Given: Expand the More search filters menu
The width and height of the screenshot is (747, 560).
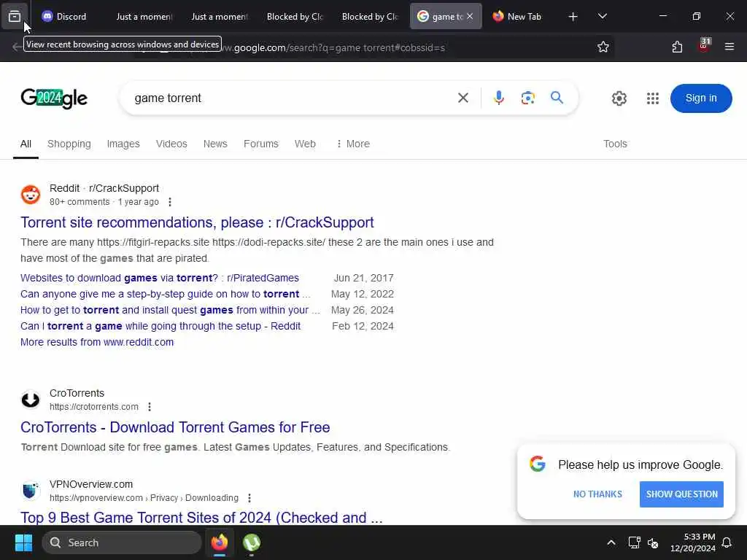Looking at the screenshot, I should pyautogui.click(x=353, y=144).
